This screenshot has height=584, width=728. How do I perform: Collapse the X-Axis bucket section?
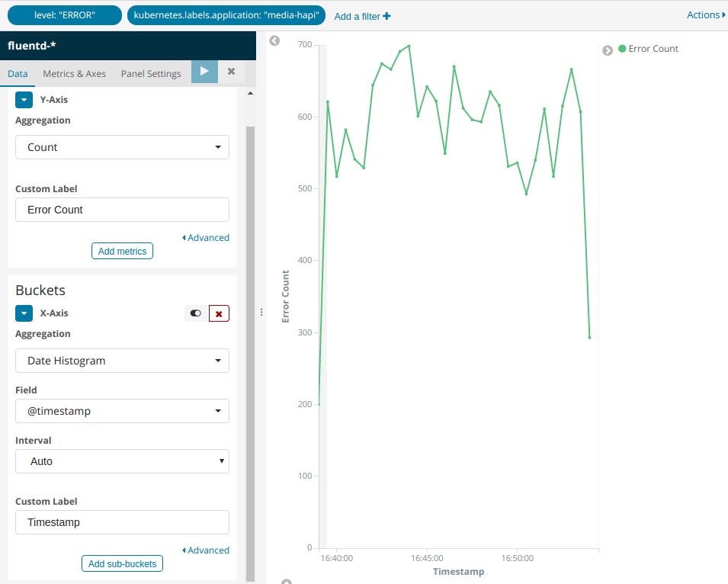(x=24, y=313)
